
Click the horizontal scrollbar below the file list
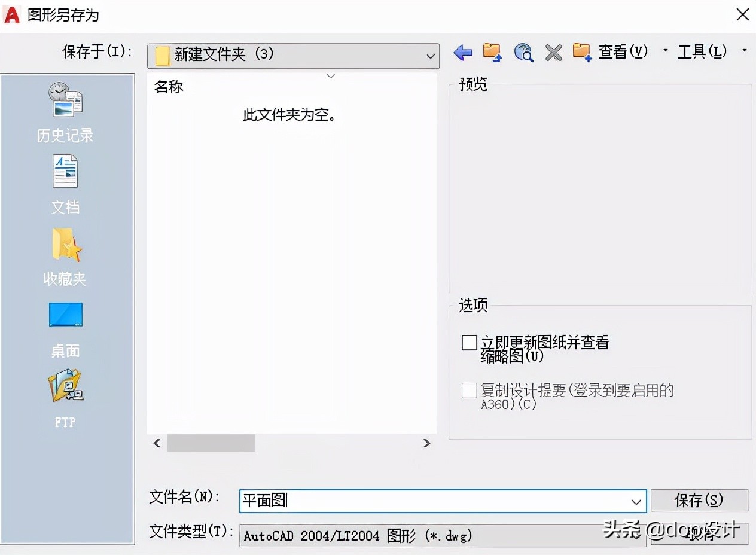pyautogui.click(x=212, y=443)
